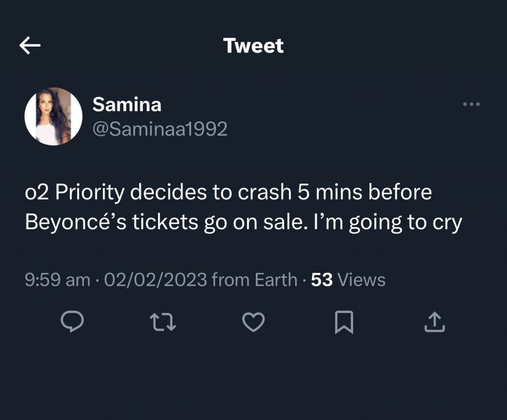
Task: View the 53 count of tweet views
Action: pyautogui.click(x=322, y=280)
